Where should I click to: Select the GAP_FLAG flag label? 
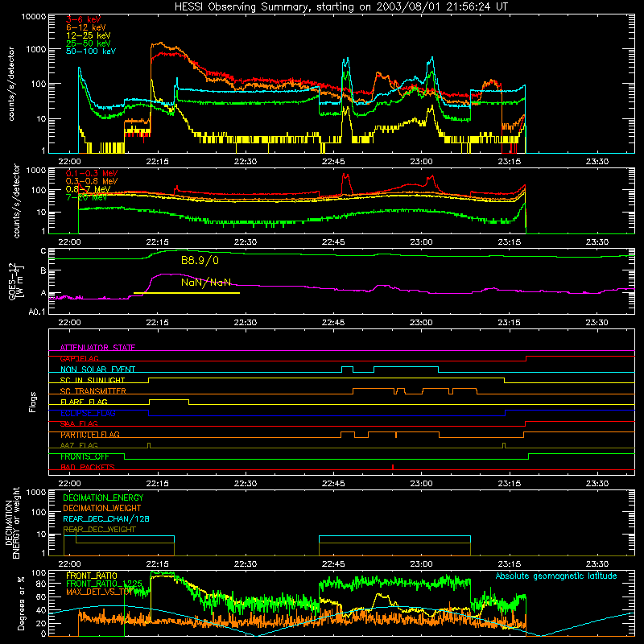(80, 358)
